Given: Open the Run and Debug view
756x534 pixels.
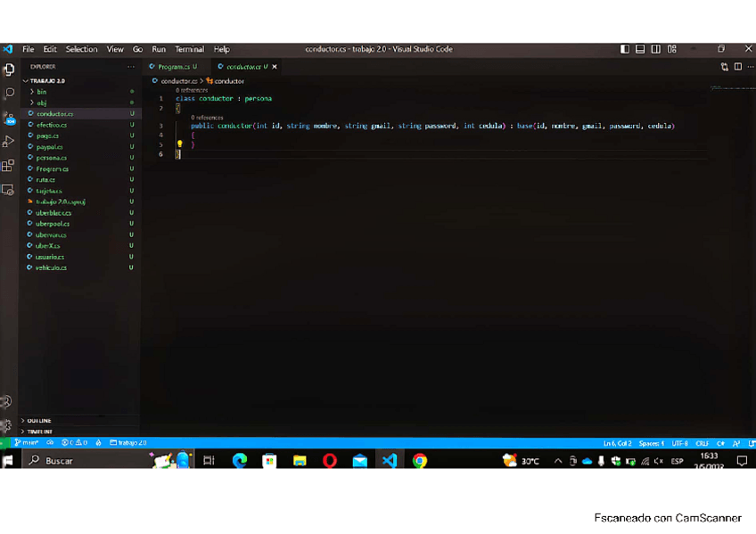Looking at the screenshot, I should [8, 141].
